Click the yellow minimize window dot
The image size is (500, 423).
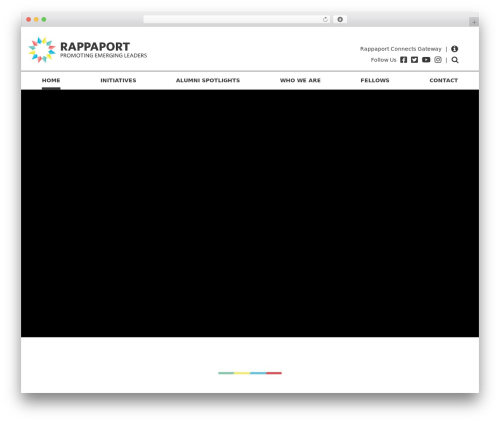tap(36, 19)
